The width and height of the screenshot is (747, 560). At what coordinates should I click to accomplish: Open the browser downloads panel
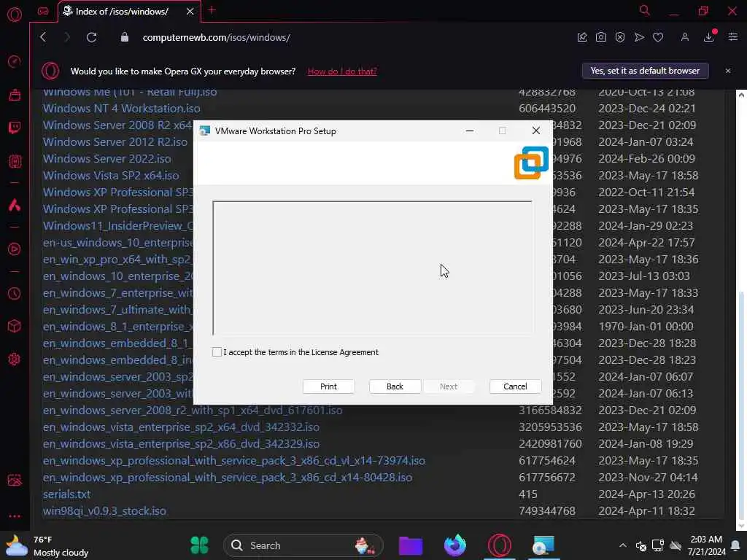[709, 37]
